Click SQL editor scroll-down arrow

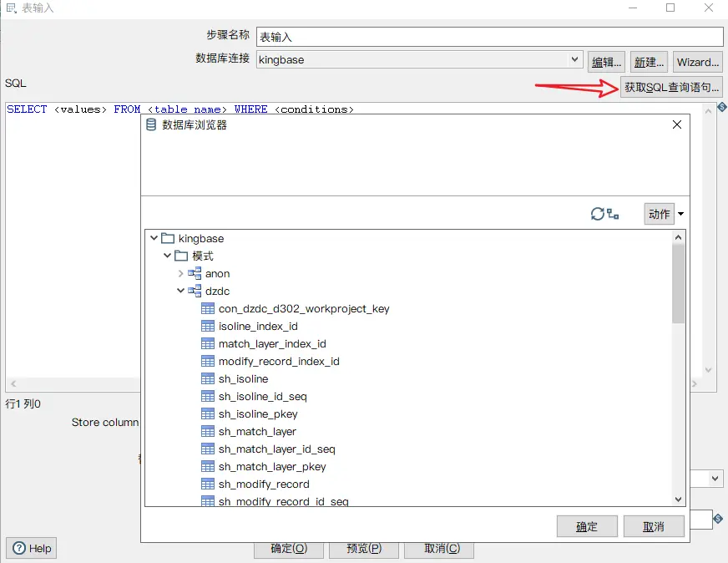[x=708, y=370]
